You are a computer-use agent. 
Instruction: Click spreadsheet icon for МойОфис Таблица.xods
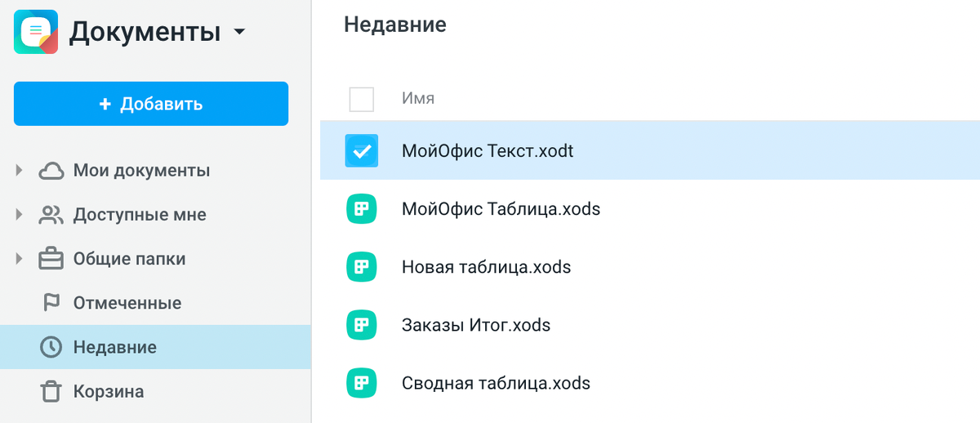(x=361, y=209)
